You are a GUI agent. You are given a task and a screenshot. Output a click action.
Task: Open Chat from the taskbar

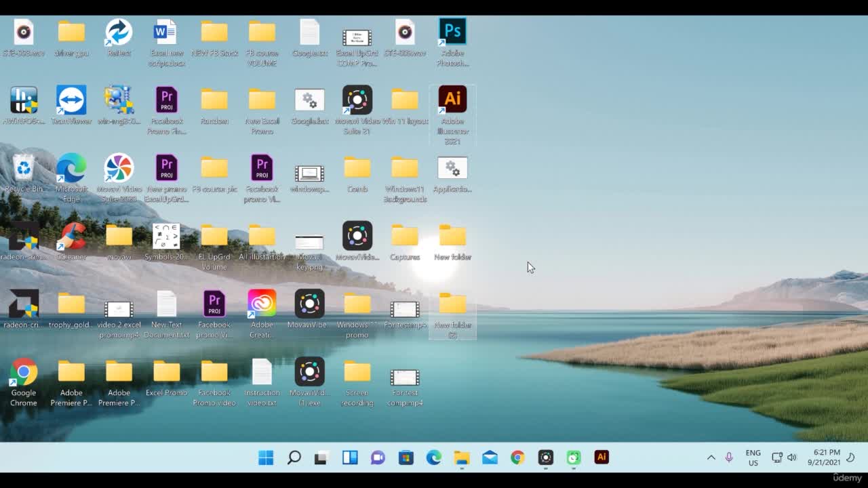pos(378,457)
